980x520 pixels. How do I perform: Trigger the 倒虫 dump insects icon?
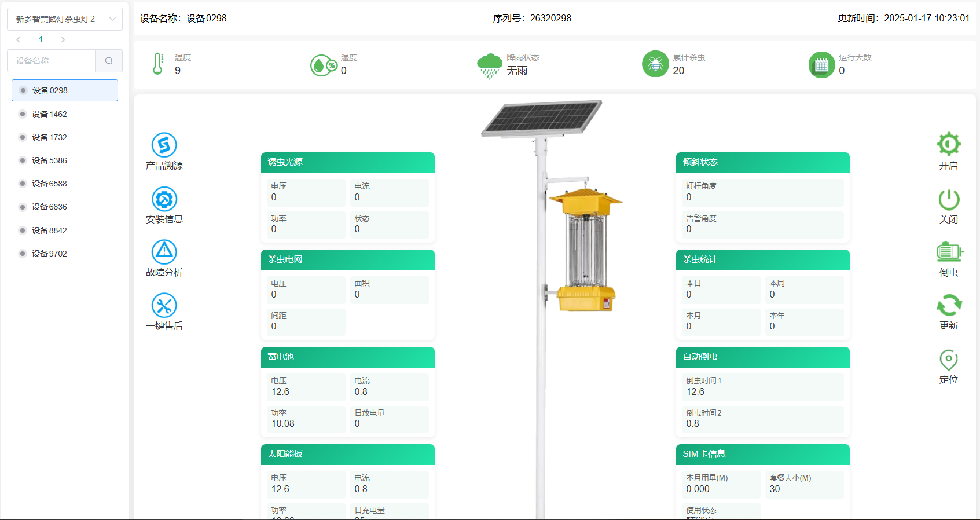pos(948,252)
